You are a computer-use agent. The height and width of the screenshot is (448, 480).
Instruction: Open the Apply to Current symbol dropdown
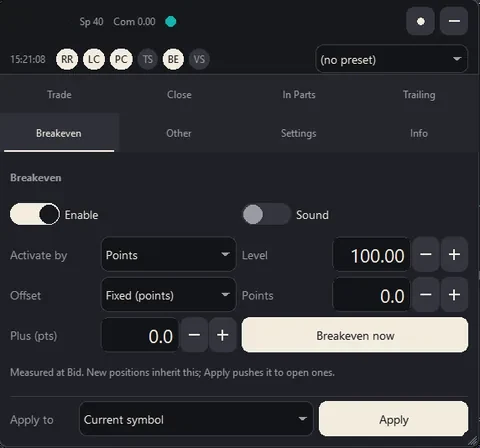click(196, 419)
